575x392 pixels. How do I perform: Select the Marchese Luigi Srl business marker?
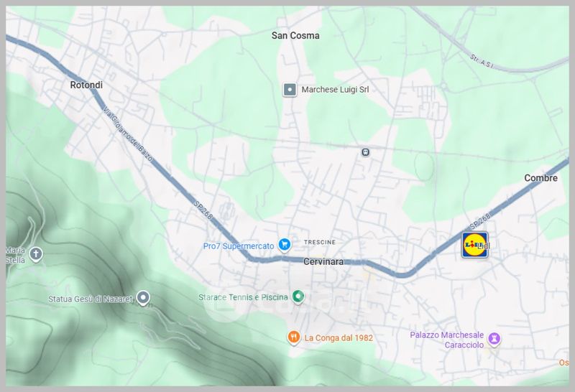[290, 90]
